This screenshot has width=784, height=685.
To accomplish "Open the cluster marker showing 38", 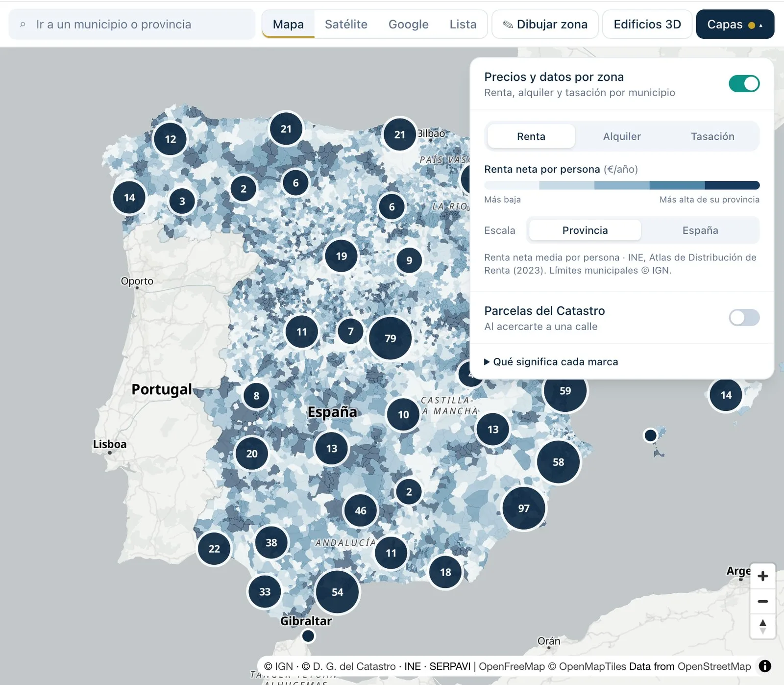I will point(271,543).
